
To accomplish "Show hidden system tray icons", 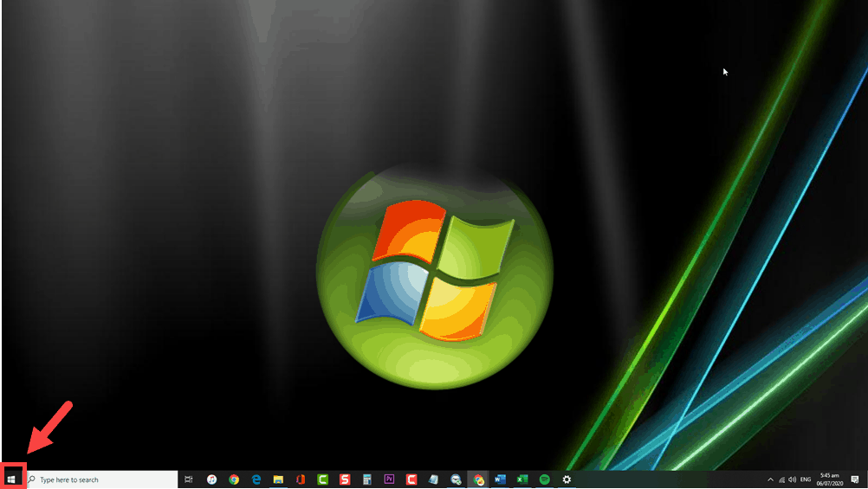I will click(x=770, y=479).
